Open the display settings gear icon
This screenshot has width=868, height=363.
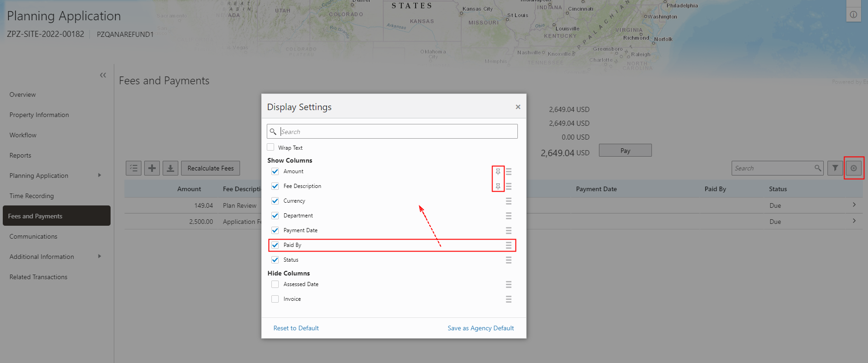[853, 168]
